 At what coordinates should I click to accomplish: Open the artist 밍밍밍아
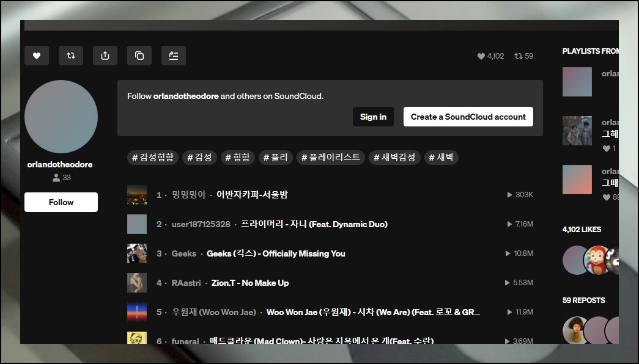pyautogui.click(x=189, y=195)
